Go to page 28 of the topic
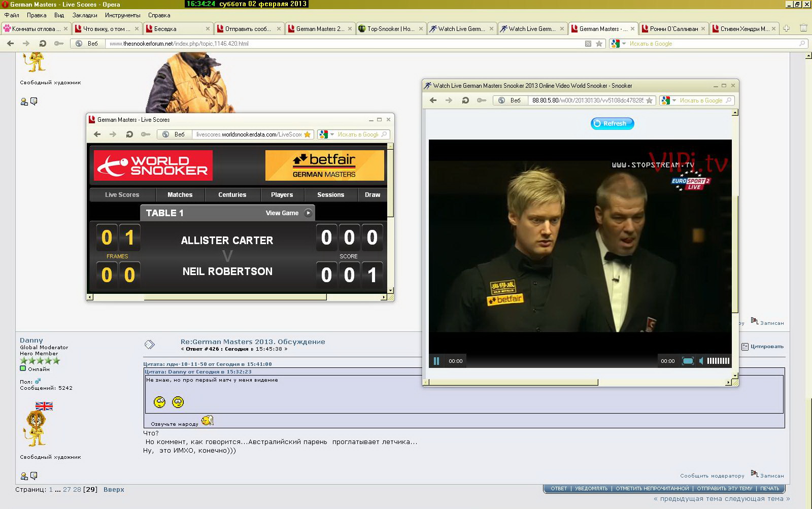812x509 pixels. pyautogui.click(x=77, y=490)
